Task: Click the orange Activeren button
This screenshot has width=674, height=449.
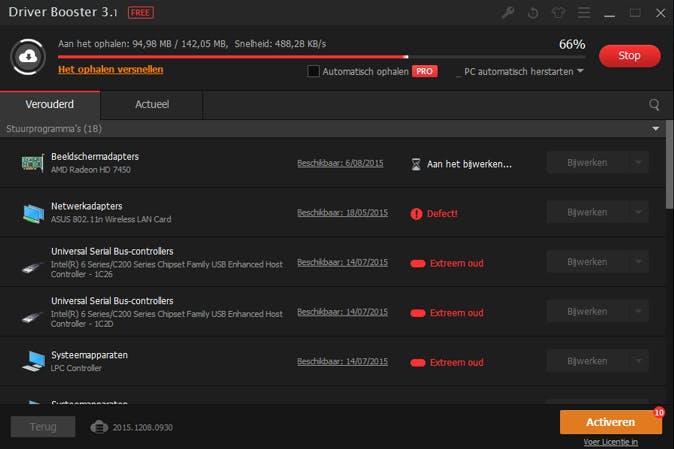Action: [610, 422]
